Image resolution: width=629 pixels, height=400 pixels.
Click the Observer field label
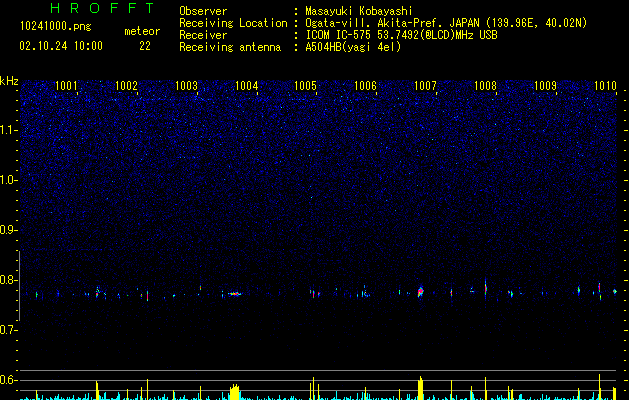tap(203, 11)
